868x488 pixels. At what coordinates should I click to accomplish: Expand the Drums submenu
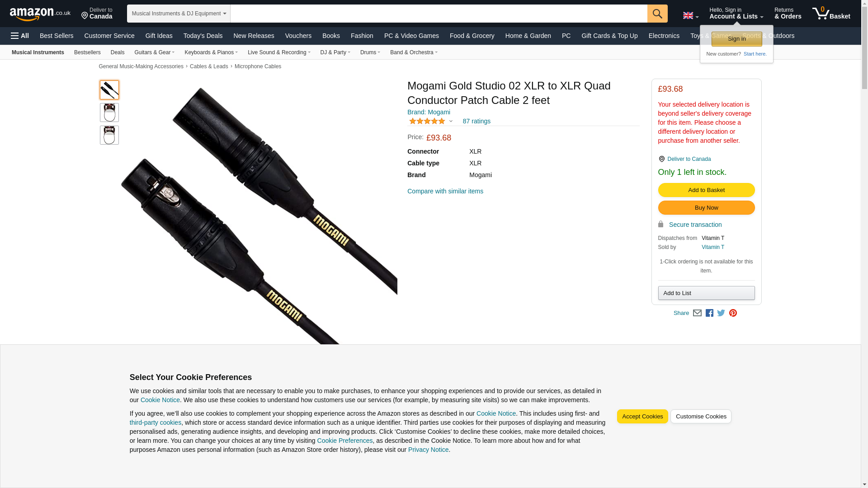(x=370, y=52)
